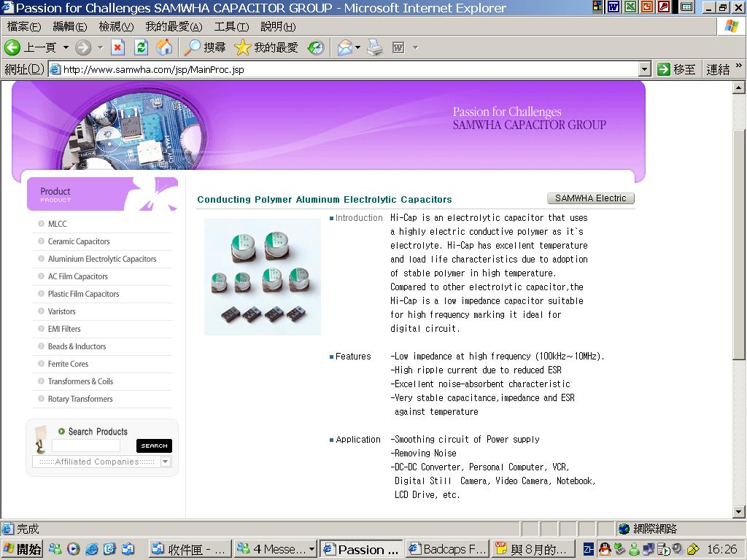Stop page loading with the red X icon
747x560 pixels.
coord(117,47)
